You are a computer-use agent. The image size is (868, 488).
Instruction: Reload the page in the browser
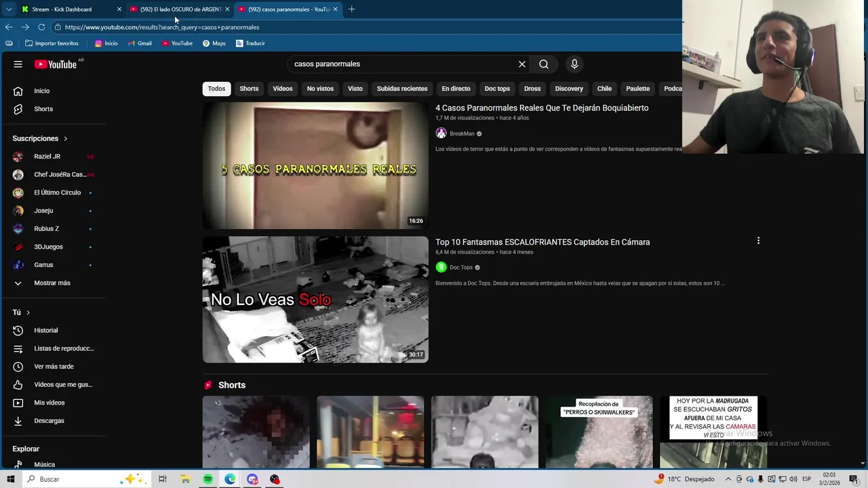41,27
